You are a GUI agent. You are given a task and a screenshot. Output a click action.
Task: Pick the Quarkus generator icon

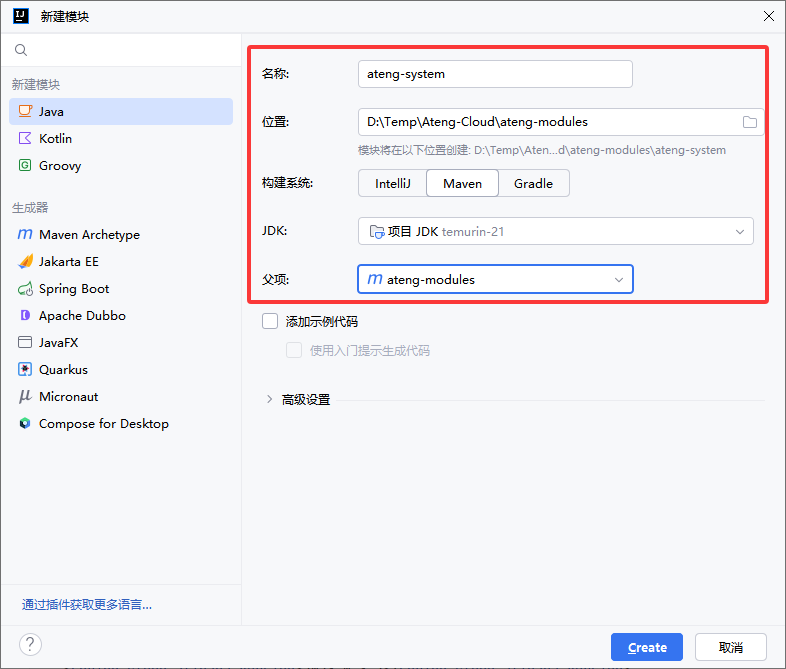point(25,370)
